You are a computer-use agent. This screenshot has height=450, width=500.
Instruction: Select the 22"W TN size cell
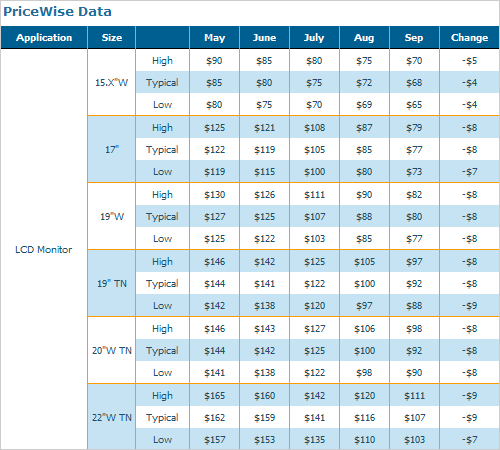pos(112,417)
